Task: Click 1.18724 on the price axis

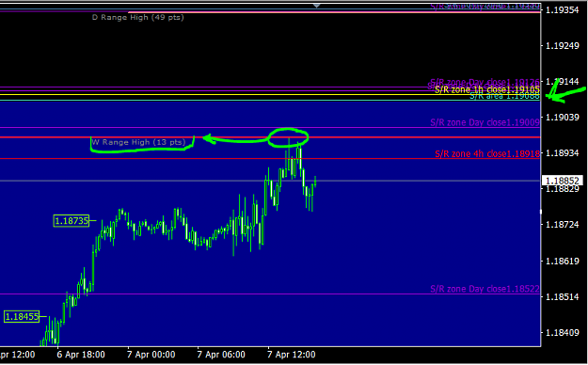Action: [563, 225]
